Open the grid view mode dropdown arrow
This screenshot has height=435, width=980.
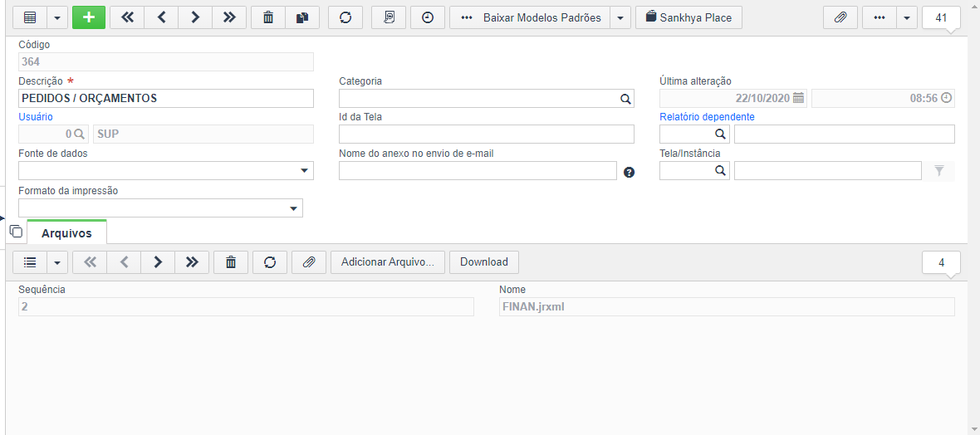pyautogui.click(x=56, y=17)
